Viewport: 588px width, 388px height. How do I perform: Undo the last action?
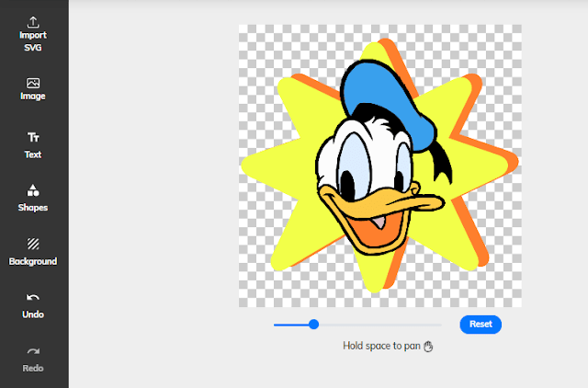pyautogui.click(x=33, y=306)
